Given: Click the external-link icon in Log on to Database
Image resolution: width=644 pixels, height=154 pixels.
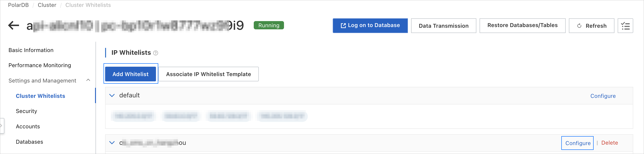Looking at the screenshot, I should click(x=343, y=25).
